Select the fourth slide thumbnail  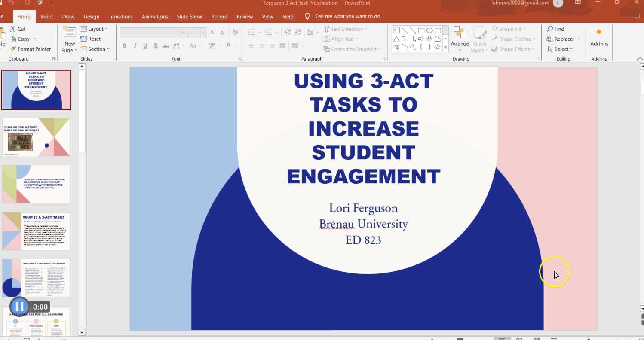tap(36, 231)
